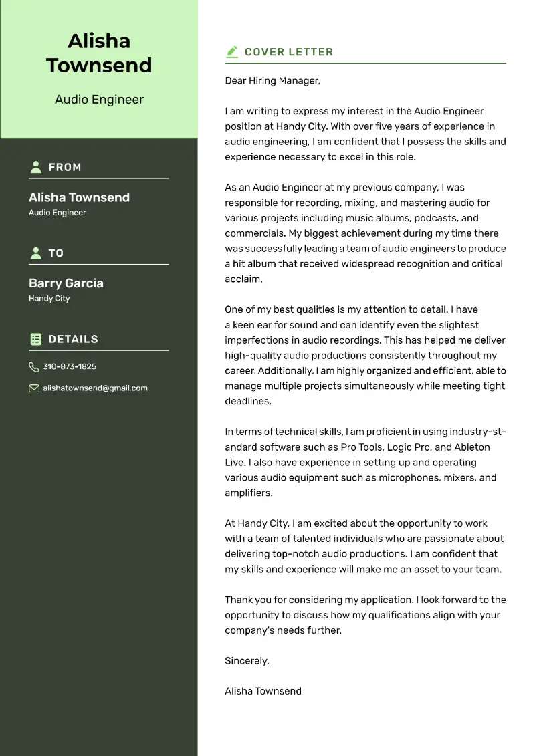Select the COVER LETTER section heading

(x=289, y=52)
